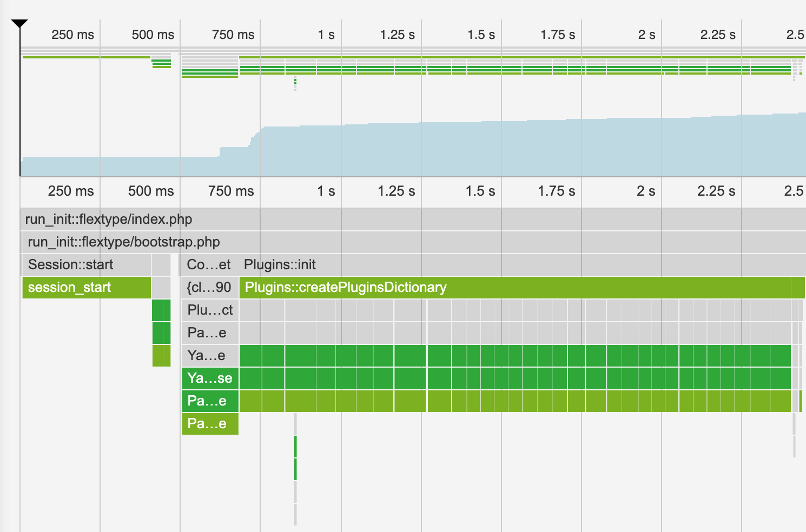This screenshot has width=806, height=532.
Task: Select the run_init::flextype/index.php frame
Action: click(x=108, y=219)
